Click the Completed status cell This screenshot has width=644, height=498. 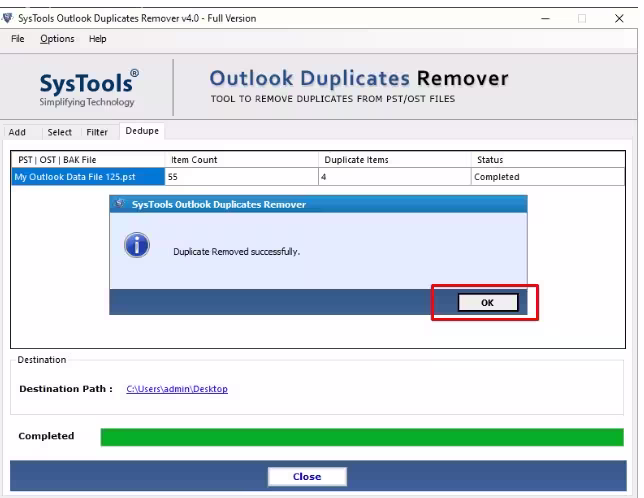coord(548,177)
